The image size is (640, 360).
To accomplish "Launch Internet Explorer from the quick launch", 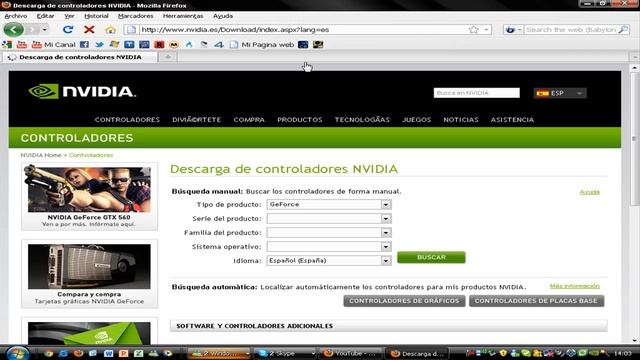I will pos(63,353).
